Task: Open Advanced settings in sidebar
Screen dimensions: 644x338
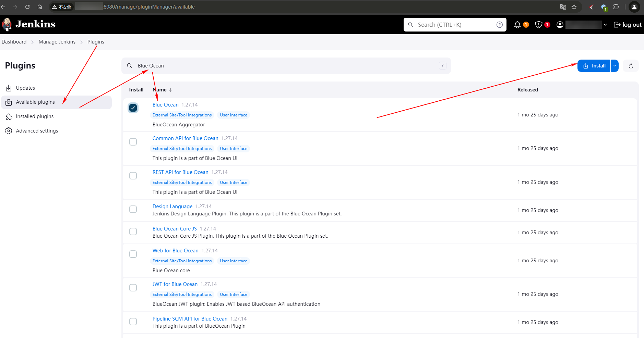Action: point(57,131)
